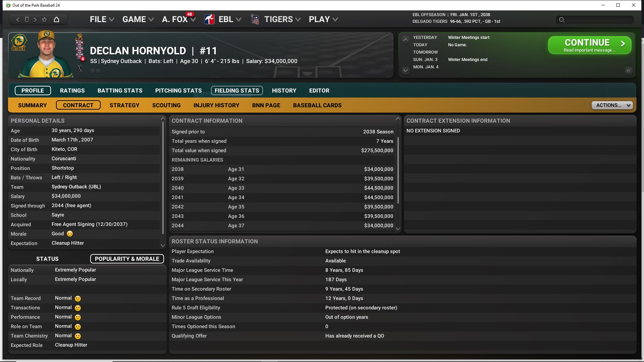Open the Injury History subtab
Screen dimensions: 644x362
pyautogui.click(x=216, y=105)
